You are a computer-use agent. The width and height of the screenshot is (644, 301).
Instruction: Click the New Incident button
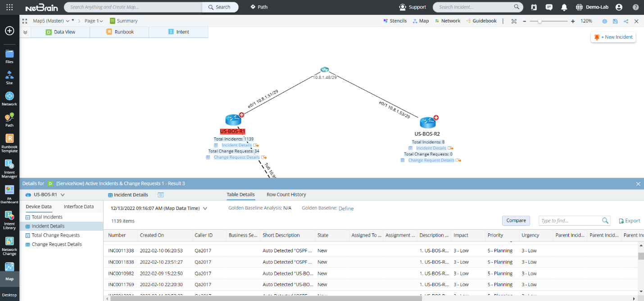[613, 37]
